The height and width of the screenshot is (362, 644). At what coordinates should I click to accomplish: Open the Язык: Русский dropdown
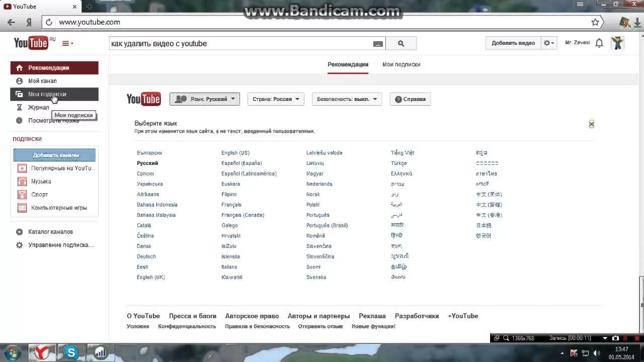click(205, 99)
